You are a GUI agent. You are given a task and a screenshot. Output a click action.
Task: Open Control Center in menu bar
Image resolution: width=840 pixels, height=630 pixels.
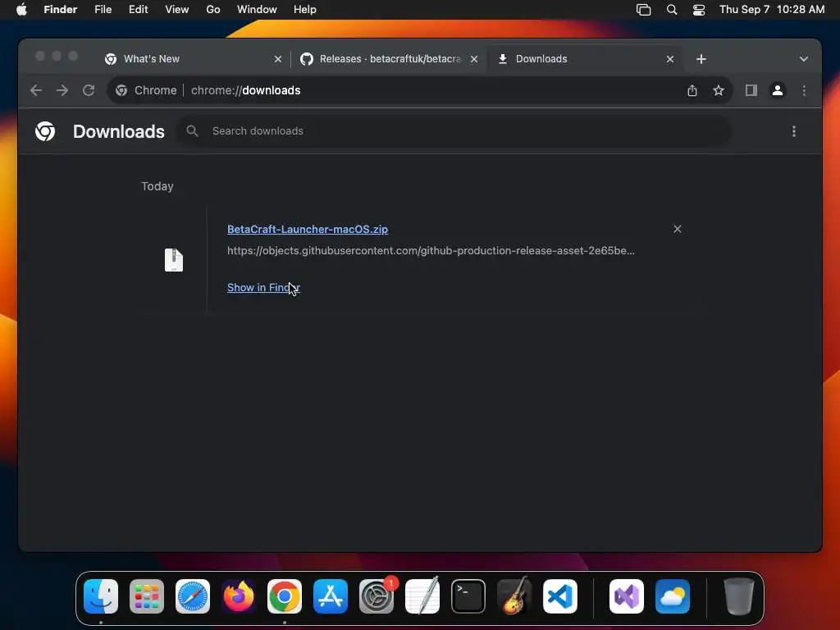coord(699,10)
